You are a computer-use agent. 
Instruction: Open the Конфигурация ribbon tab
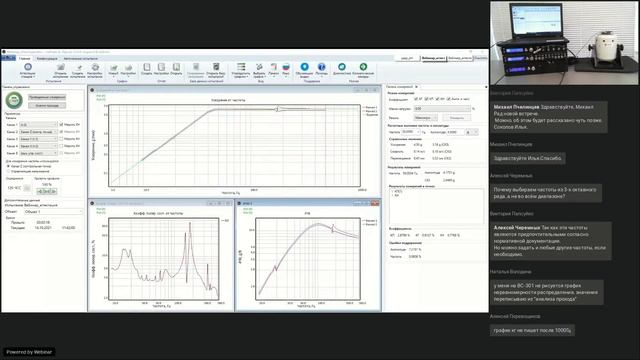(x=47, y=58)
